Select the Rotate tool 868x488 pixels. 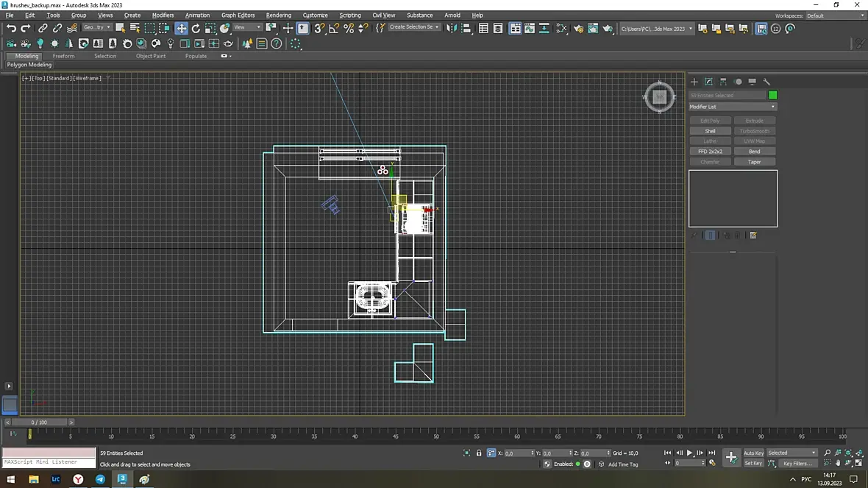tap(196, 28)
